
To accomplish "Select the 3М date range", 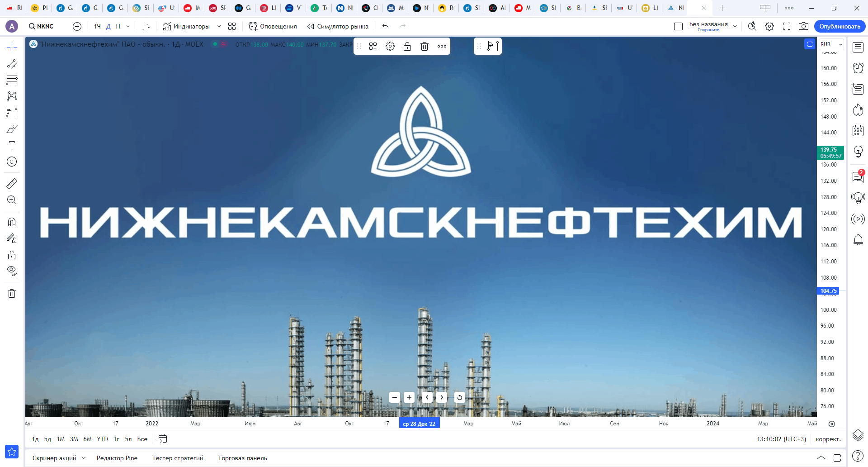I will tap(74, 439).
